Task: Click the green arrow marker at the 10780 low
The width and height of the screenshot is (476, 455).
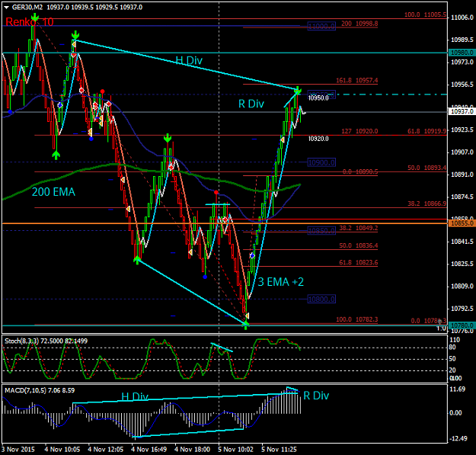Action: point(245,325)
